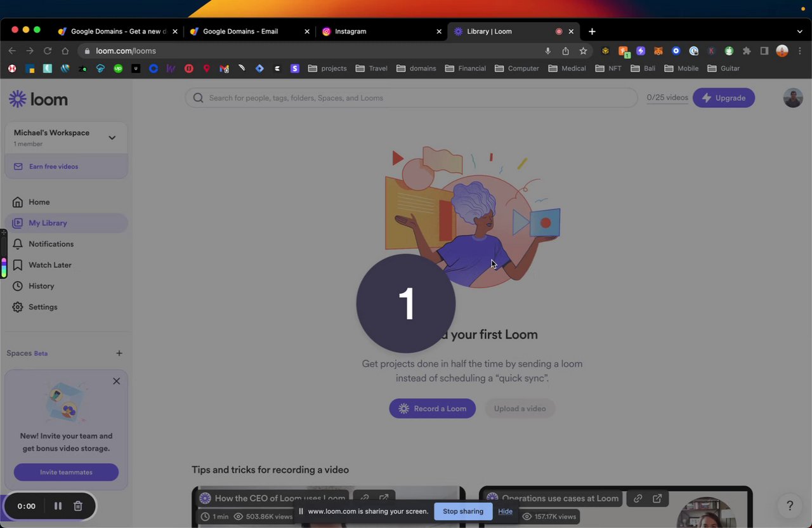This screenshot has width=812, height=528.
Task: Open a new browser tab
Action: point(592,31)
